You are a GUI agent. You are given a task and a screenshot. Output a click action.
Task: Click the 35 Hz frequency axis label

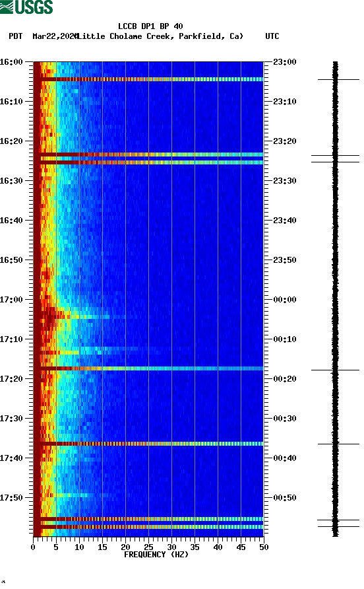(195, 547)
